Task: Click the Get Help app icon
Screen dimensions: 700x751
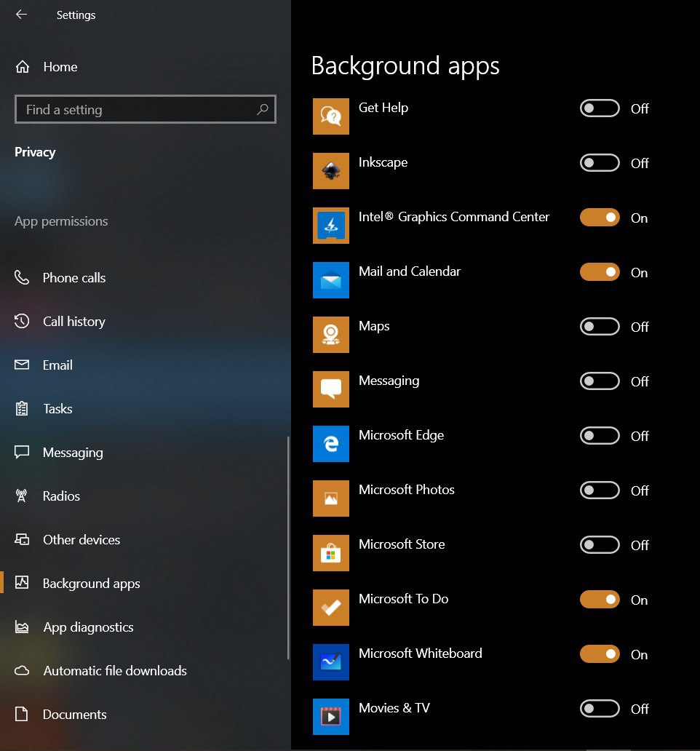Action: point(331,116)
